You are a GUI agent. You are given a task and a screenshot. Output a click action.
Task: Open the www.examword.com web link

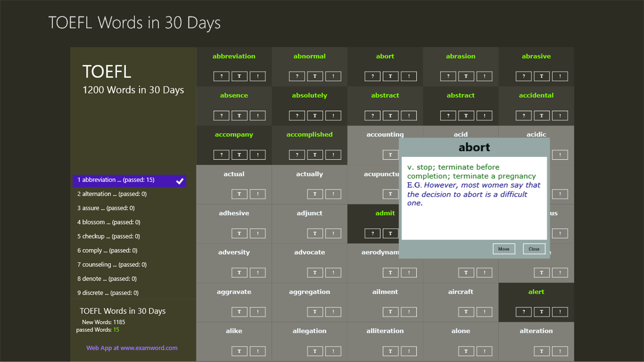(x=132, y=348)
